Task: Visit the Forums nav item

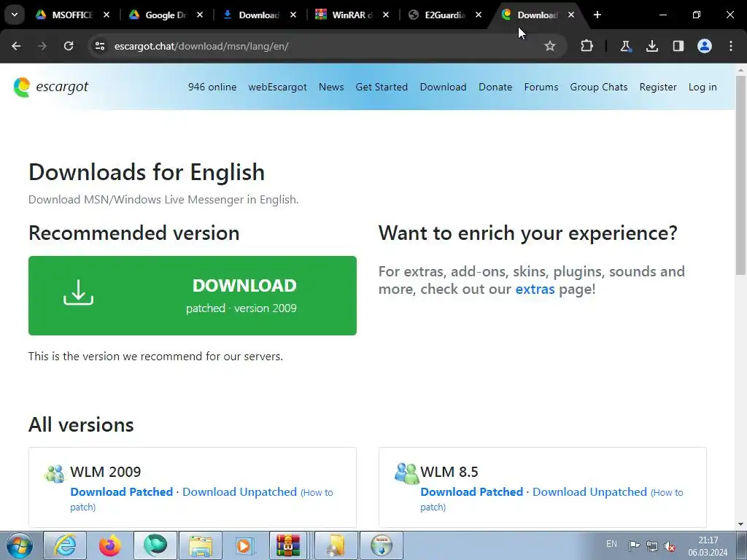Action: 541,87
